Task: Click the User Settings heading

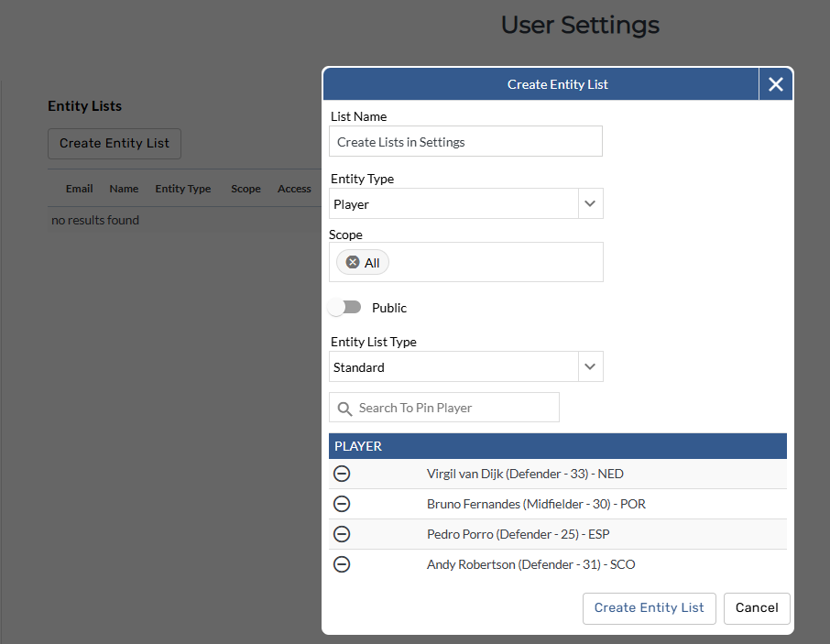Action: click(580, 25)
